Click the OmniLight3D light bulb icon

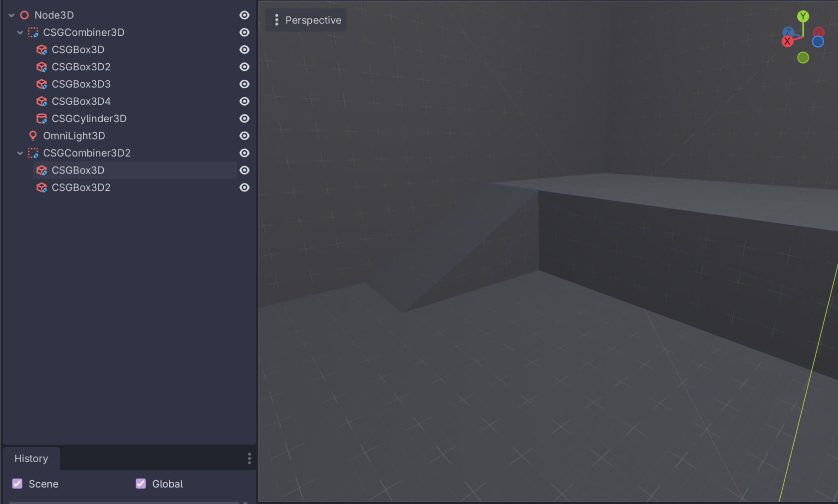pos(33,135)
